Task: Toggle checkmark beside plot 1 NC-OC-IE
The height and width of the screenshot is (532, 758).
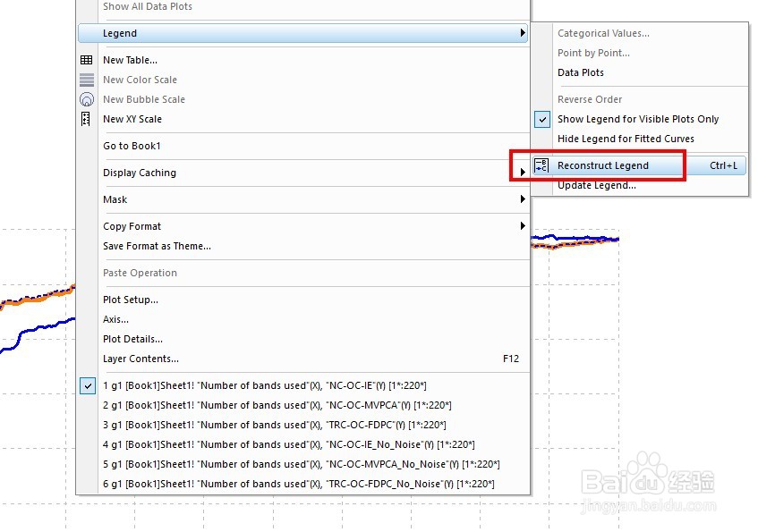Action: pos(88,385)
